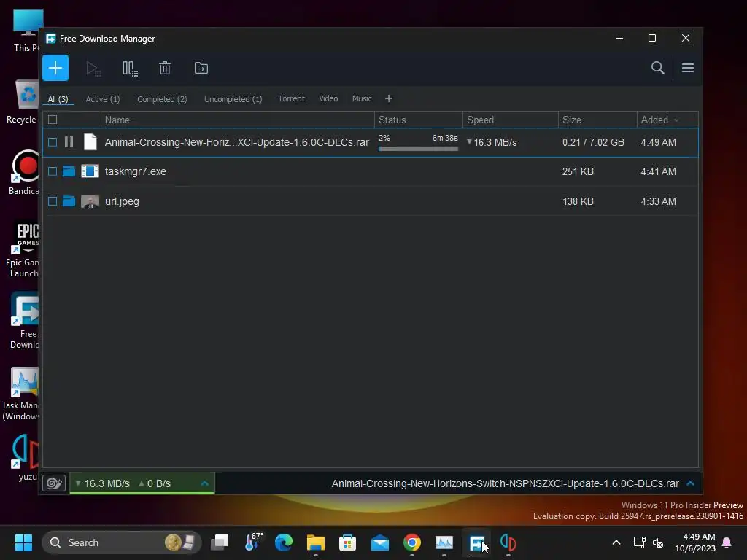The width and height of the screenshot is (747, 560).
Task: Click the 4:33 AM added cell
Action: click(x=658, y=201)
